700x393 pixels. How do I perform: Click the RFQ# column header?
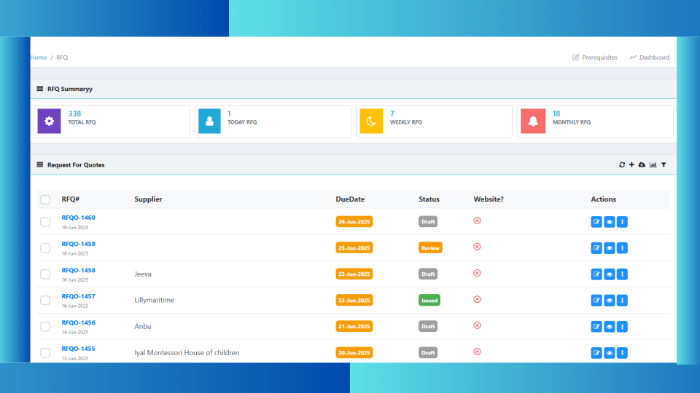[x=71, y=199]
